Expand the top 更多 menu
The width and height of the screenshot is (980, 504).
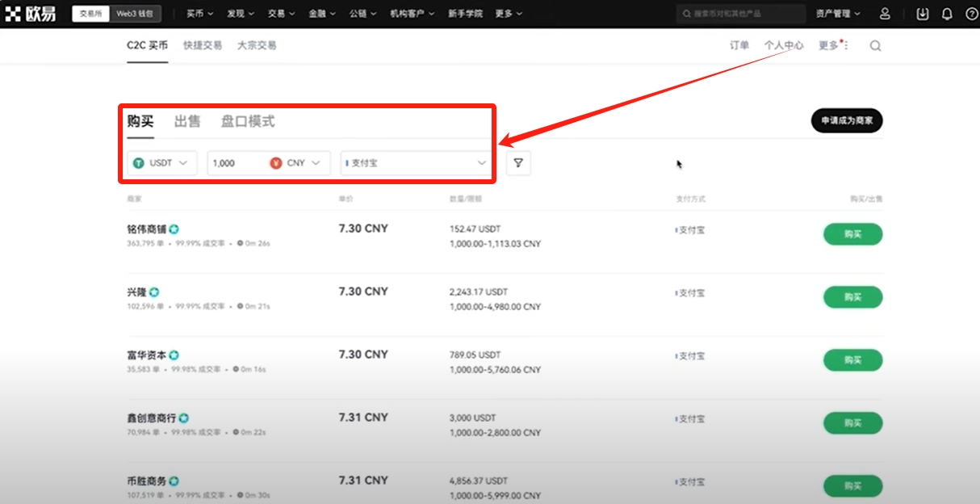pyautogui.click(x=509, y=14)
